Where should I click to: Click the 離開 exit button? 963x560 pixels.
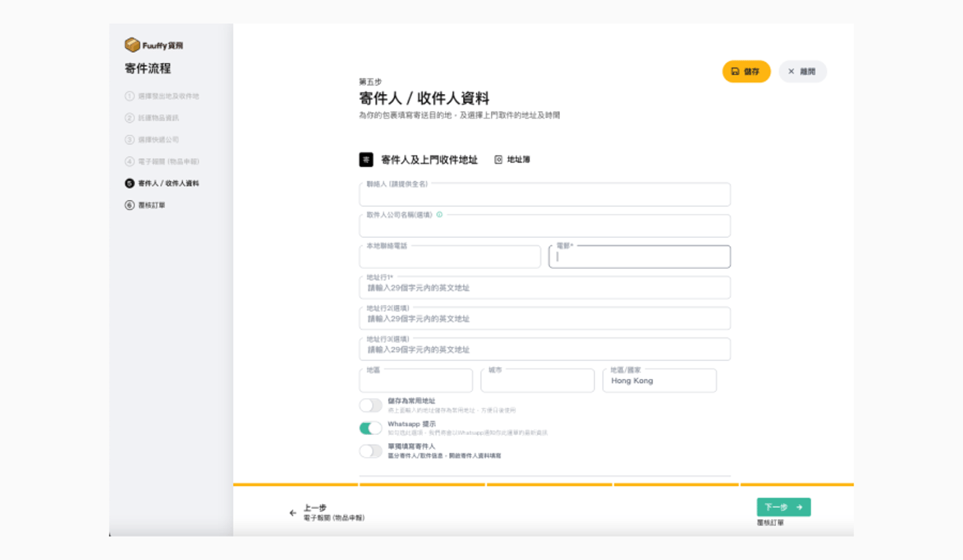tap(802, 71)
